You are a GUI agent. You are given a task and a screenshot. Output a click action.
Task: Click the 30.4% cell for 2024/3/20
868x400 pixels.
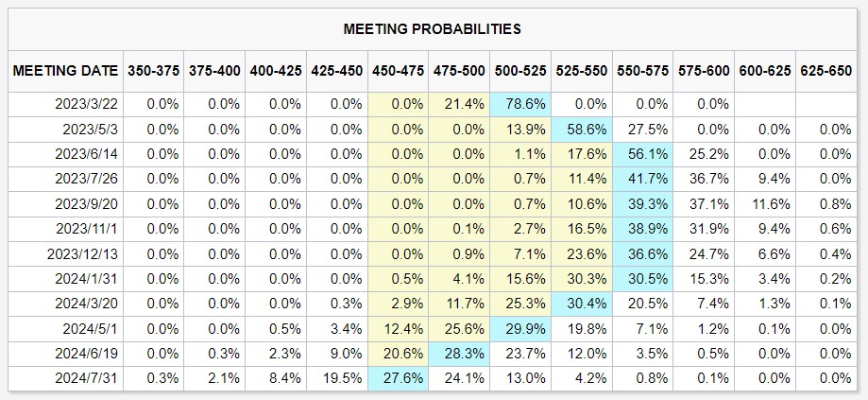point(583,303)
